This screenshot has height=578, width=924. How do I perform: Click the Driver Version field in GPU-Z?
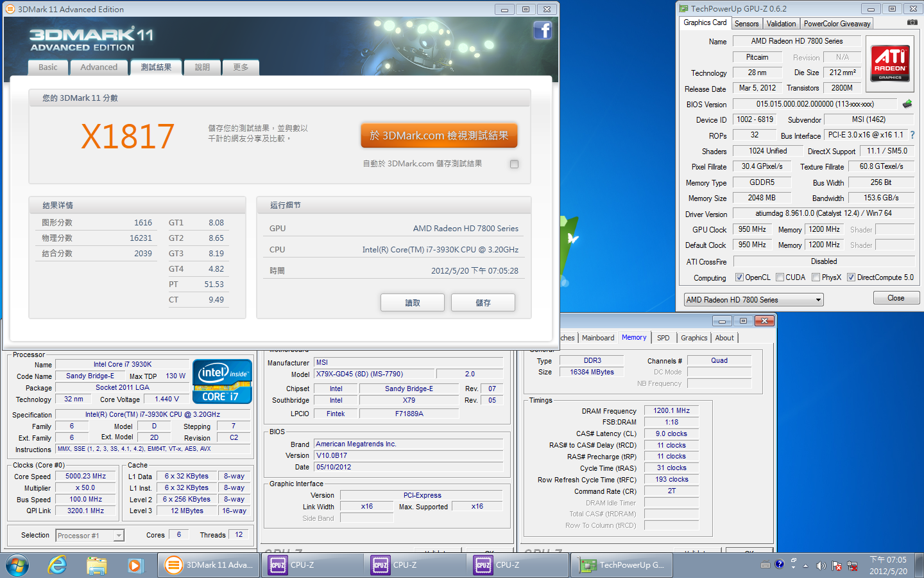click(823, 213)
